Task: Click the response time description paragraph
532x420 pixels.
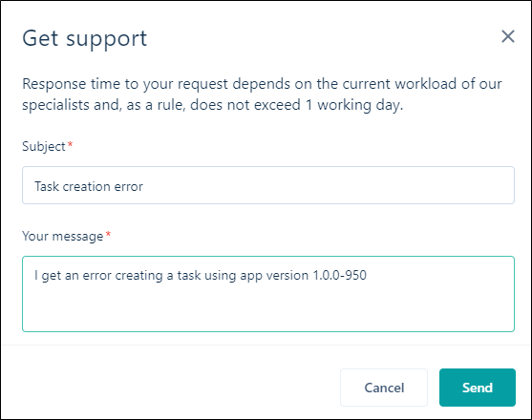Action: [262, 94]
